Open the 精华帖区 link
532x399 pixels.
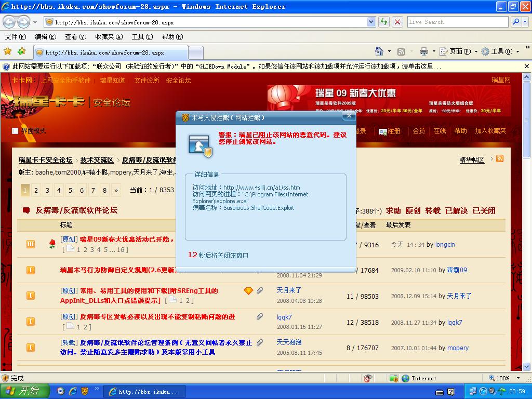click(472, 159)
